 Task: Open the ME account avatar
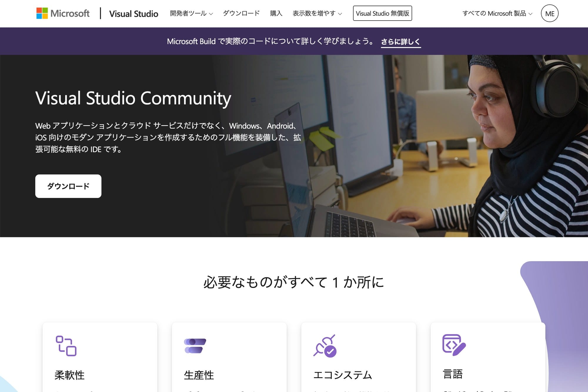point(549,14)
